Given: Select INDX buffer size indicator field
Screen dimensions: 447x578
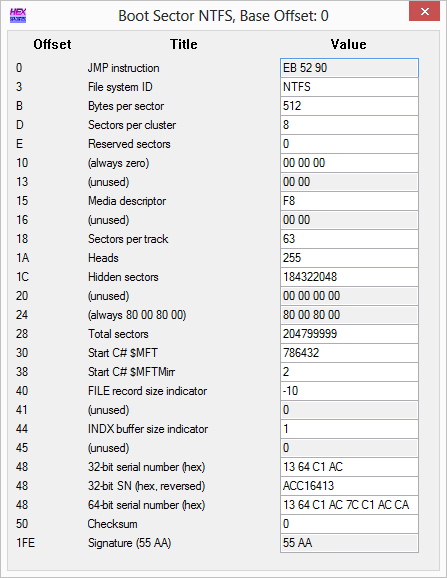Looking at the screenshot, I should [349, 429].
